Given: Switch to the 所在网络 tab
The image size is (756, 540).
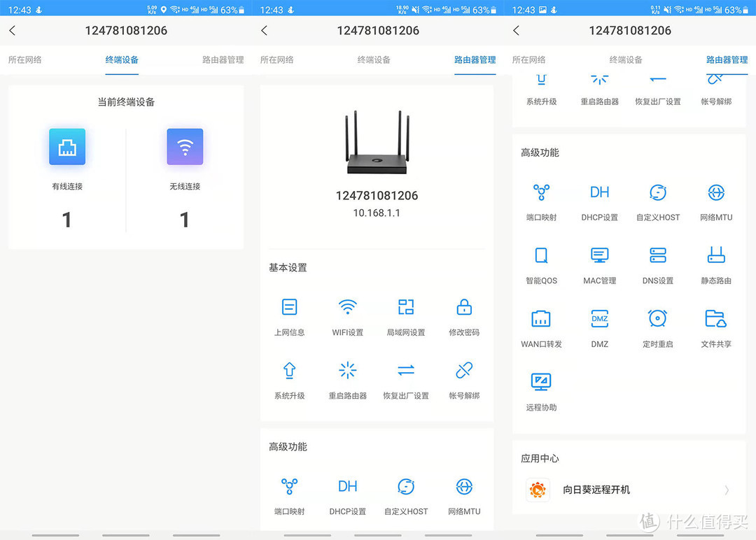Looking at the screenshot, I should 24,61.
